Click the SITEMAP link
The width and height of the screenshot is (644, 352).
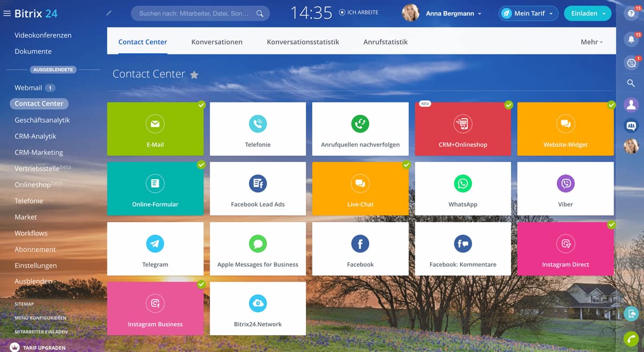click(24, 304)
